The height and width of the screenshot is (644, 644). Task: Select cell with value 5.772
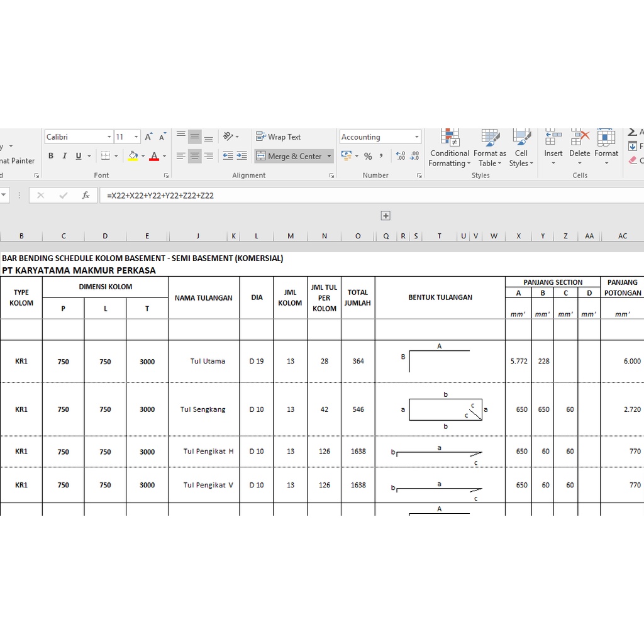click(x=518, y=362)
